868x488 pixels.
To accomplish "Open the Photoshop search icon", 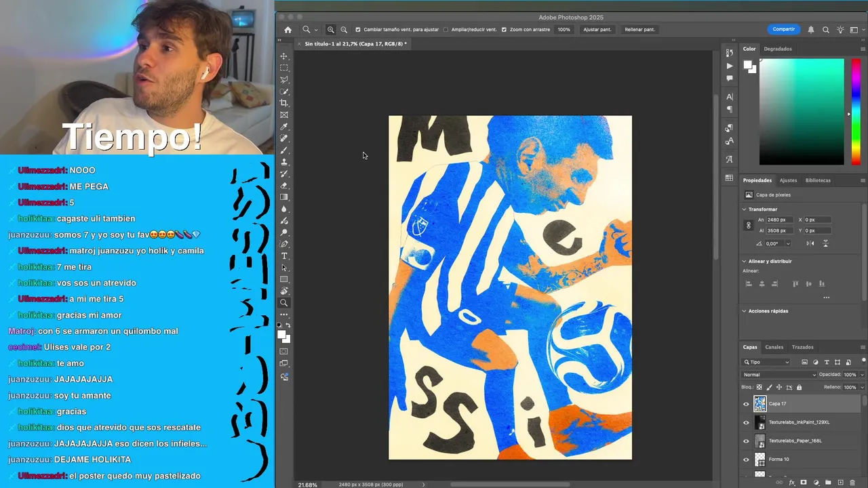I will click(x=826, y=30).
